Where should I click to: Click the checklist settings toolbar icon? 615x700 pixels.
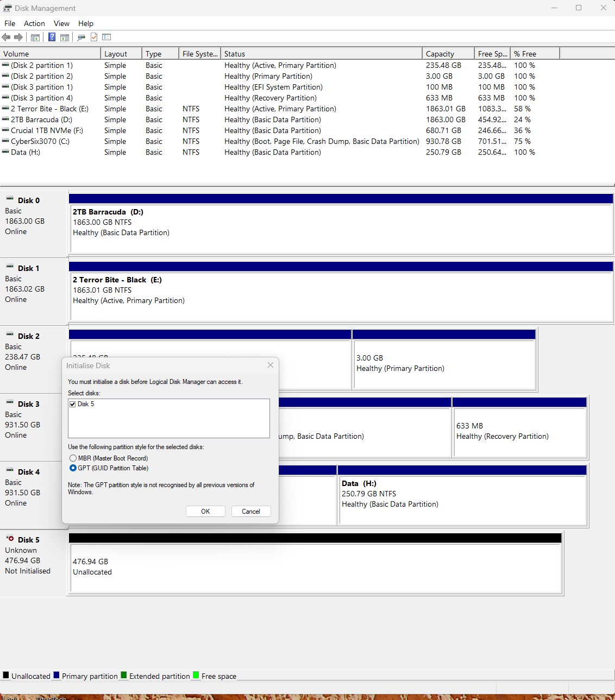(106, 37)
